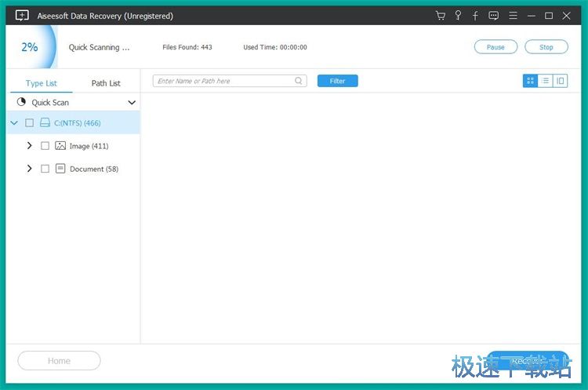Switch to the Path List tab
This screenshot has height=390, width=588.
click(x=106, y=83)
